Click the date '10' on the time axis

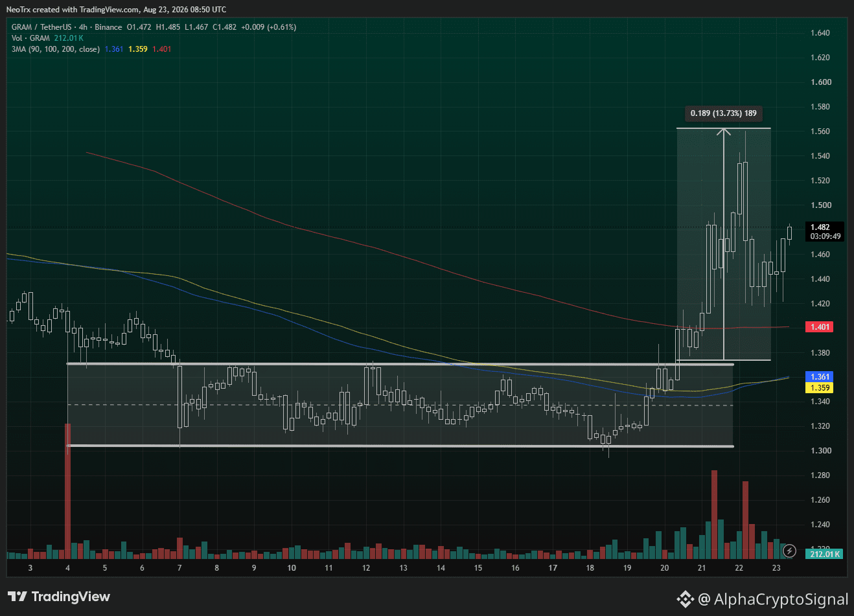pyautogui.click(x=292, y=568)
